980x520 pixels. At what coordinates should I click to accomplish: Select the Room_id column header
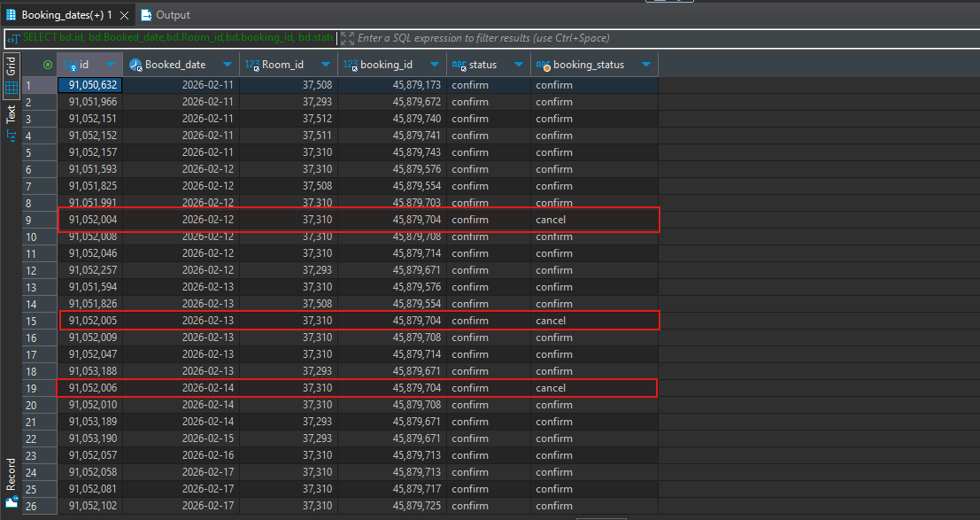tap(289, 65)
